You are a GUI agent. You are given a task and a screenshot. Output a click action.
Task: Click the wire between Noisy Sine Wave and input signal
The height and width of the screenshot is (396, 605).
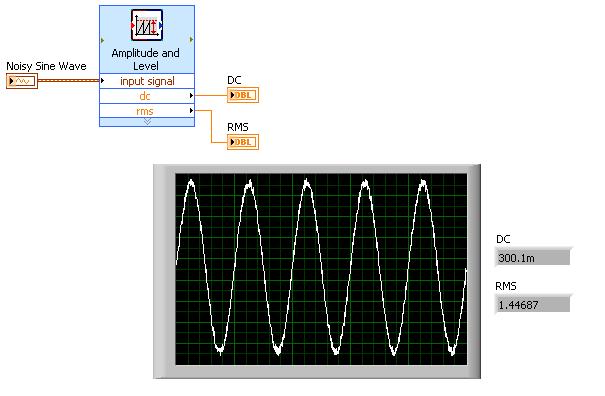[69, 81]
